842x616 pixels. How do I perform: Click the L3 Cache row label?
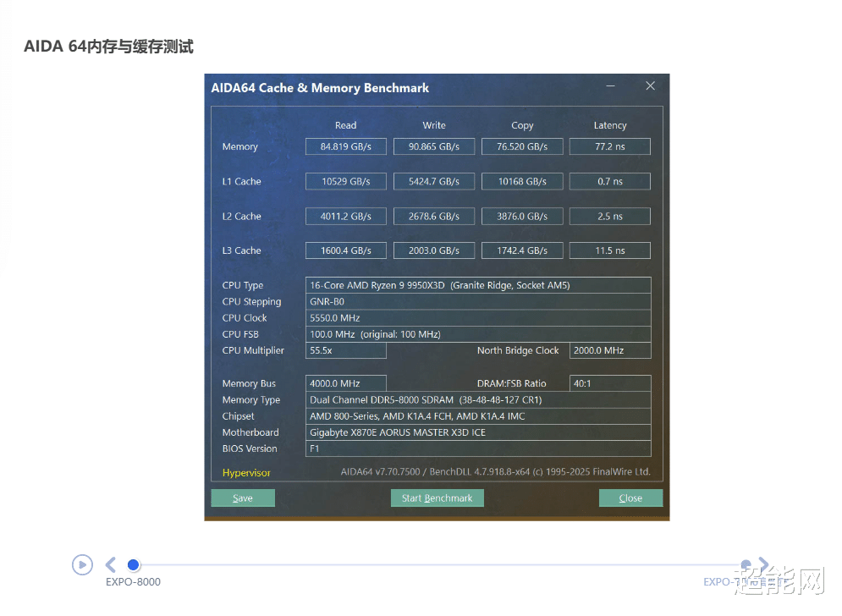[242, 250]
